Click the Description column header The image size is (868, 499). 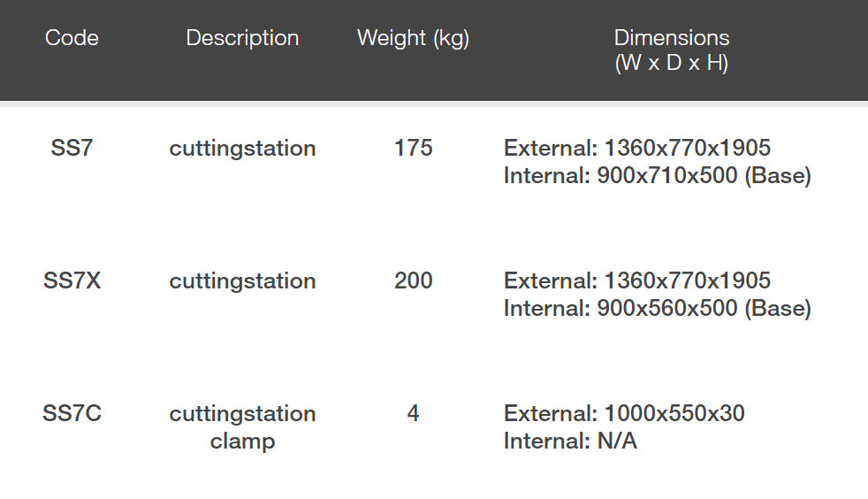[x=242, y=38]
